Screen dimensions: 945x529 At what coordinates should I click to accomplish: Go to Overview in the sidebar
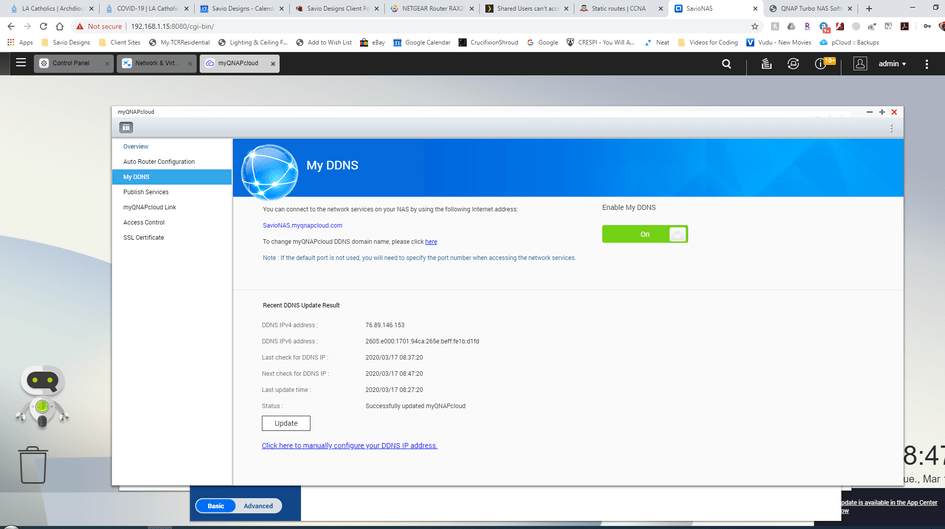click(136, 146)
